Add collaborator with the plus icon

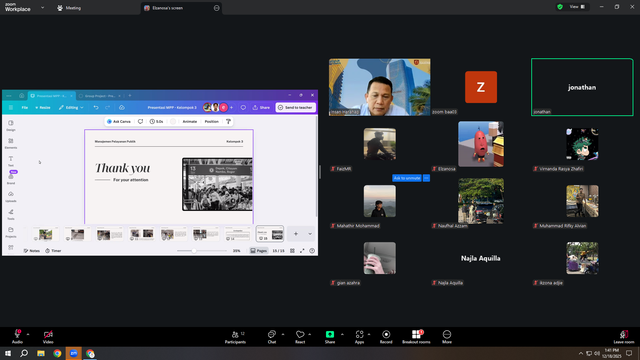coord(231,107)
